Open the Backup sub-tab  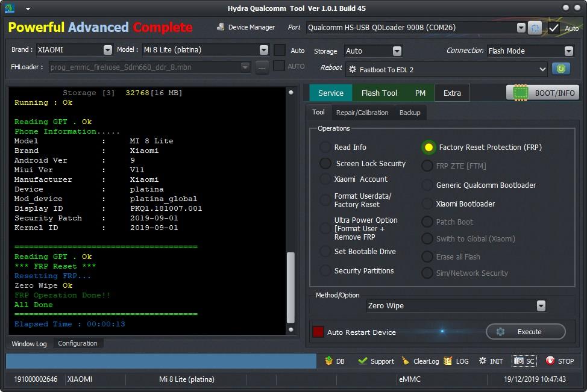(x=410, y=113)
